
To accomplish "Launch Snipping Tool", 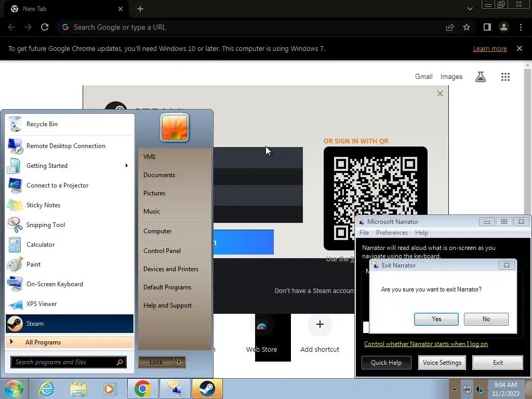I will pos(70,224).
